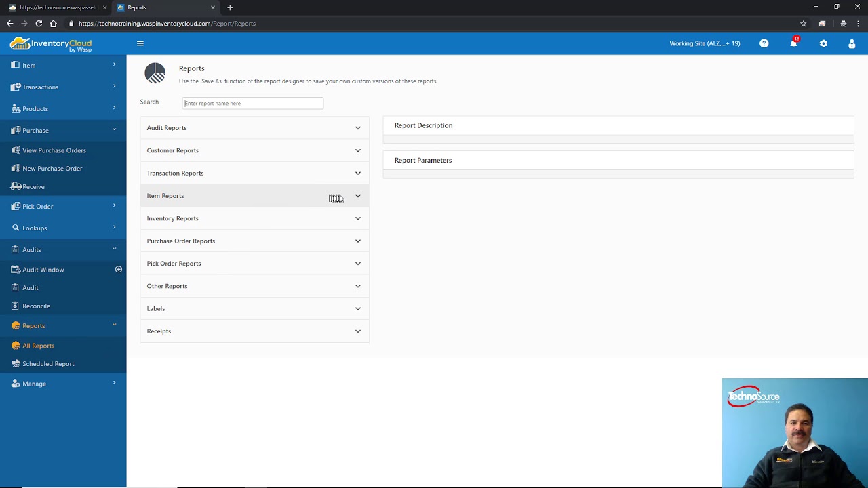Expand the Pick Order Reports chevron
Viewport: 868px width, 488px height.
click(x=358, y=264)
